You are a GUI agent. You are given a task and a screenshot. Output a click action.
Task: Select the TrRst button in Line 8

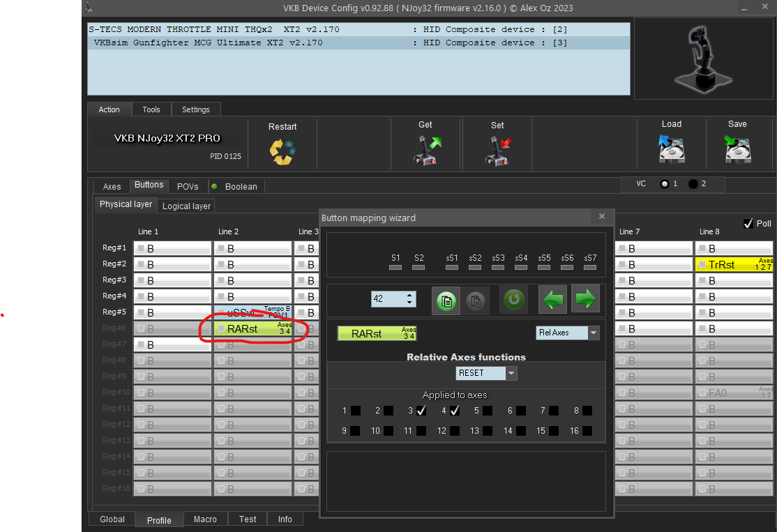734,265
